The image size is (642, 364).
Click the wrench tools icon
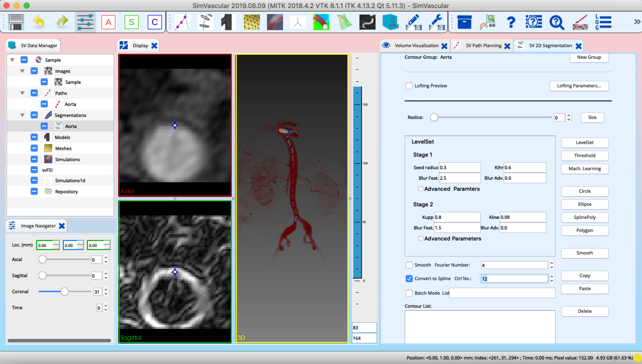(x=437, y=22)
